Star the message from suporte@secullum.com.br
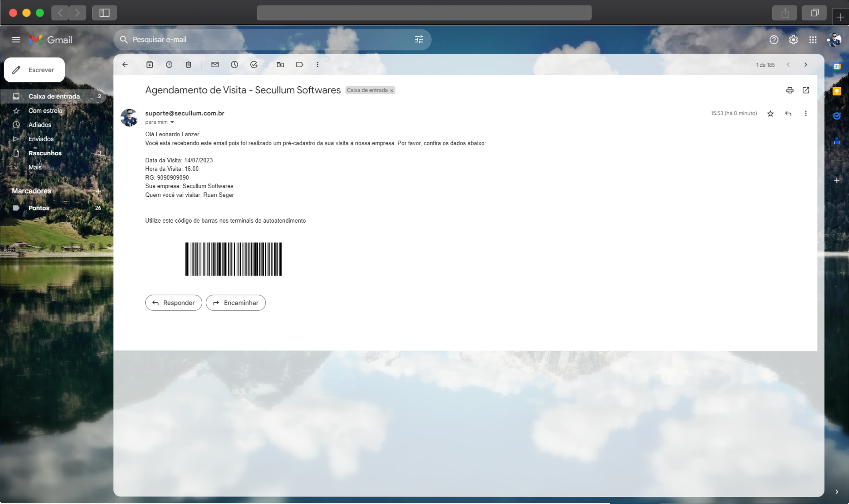849x504 pixels. 770,113
